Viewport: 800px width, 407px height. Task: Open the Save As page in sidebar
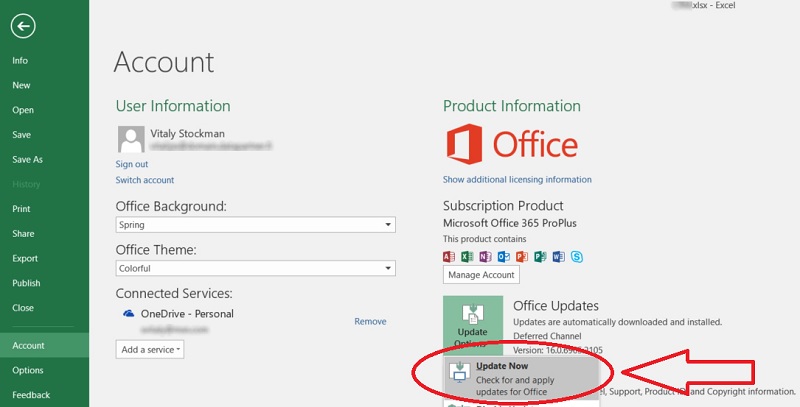pos(27,159)
